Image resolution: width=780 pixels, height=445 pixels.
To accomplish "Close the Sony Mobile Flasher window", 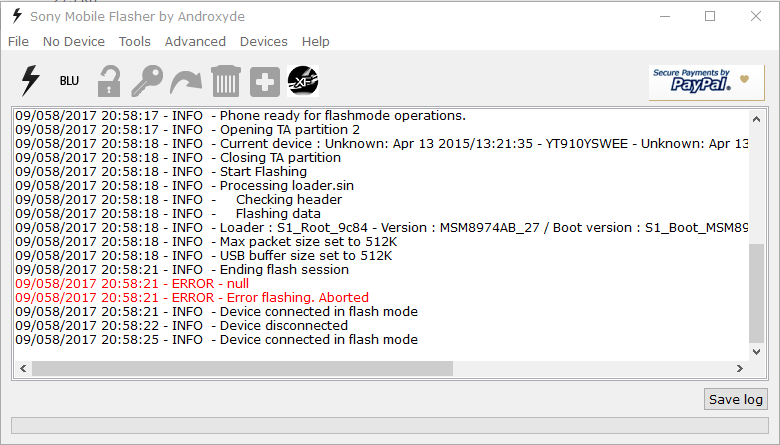I will pos(756,16).
